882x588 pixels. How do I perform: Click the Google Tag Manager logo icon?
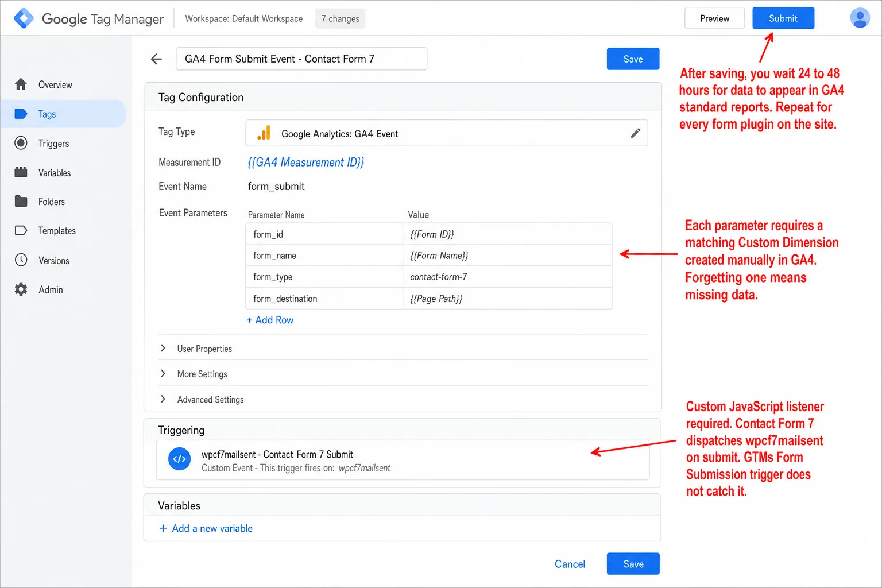coord(24,18)
